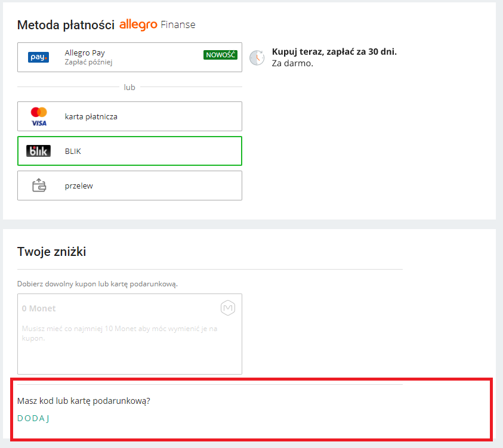The width and height of the screenshot is (503, 448).
Task: Click the wallet transfer icon next to przelew
Action: point(39,186)
